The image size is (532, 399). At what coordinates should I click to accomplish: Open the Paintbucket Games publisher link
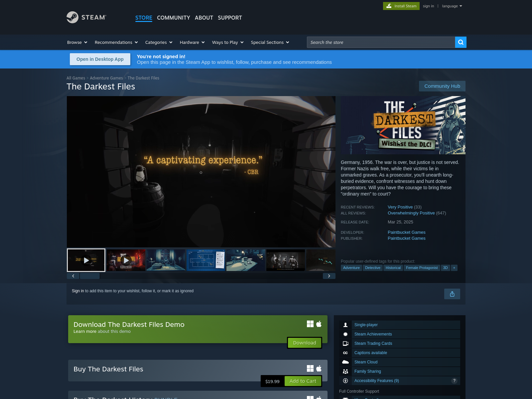(407, 238)
